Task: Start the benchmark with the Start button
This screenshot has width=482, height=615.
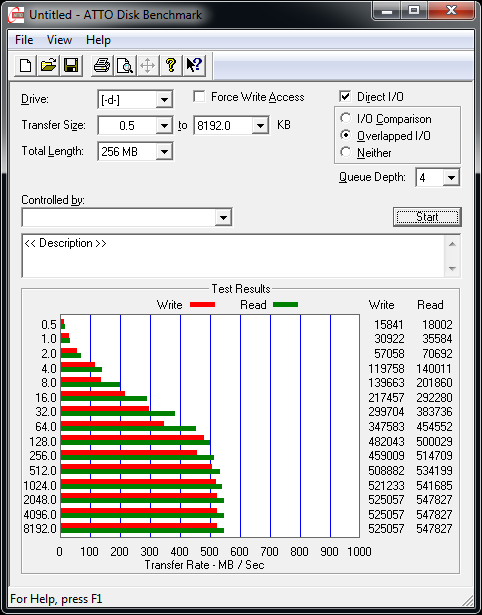Action: pos(427,217)
